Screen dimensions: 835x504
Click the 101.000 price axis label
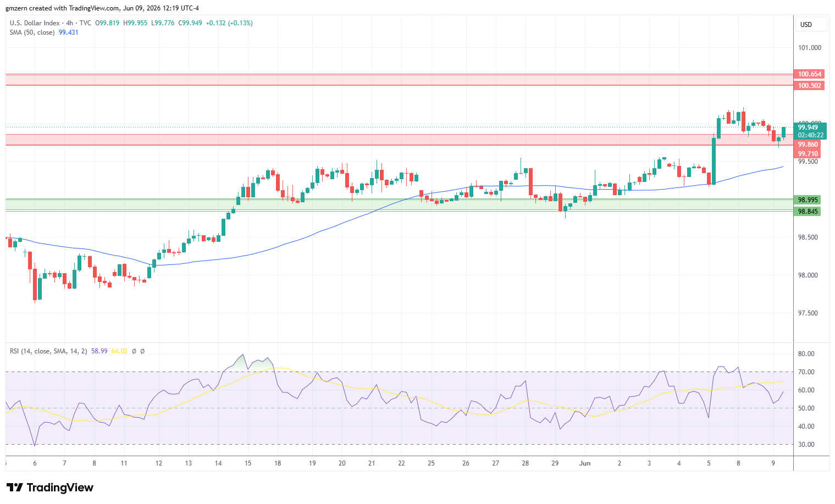pyautogui.click(x=809, y=48)
